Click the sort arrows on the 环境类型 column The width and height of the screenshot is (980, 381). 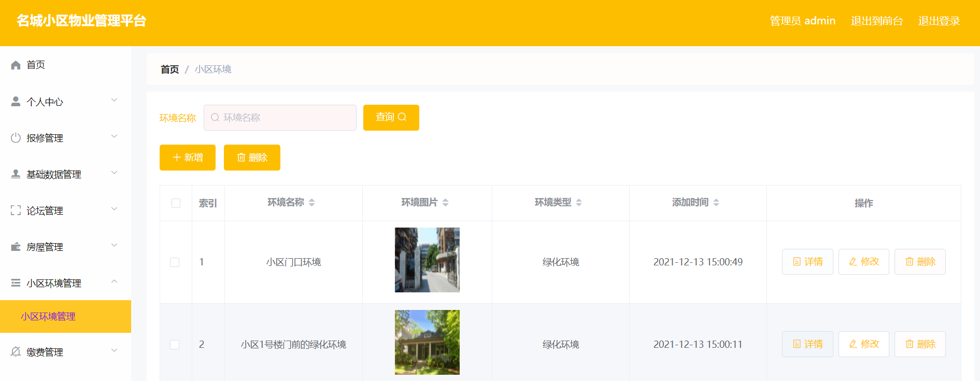click(x=579, y=202)
